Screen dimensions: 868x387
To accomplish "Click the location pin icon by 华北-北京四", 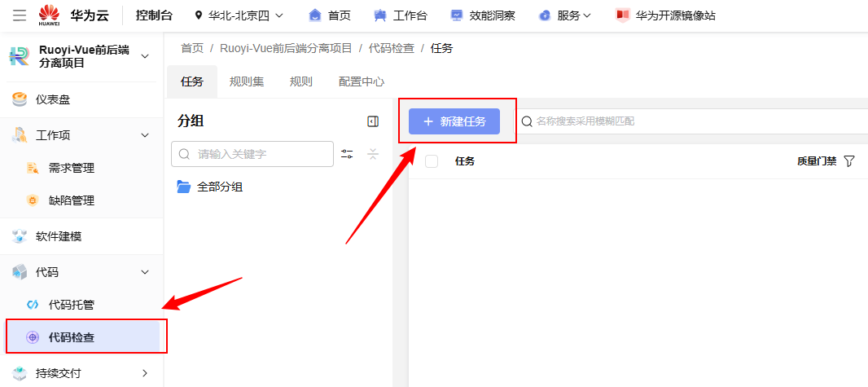I will coord(199,15).
